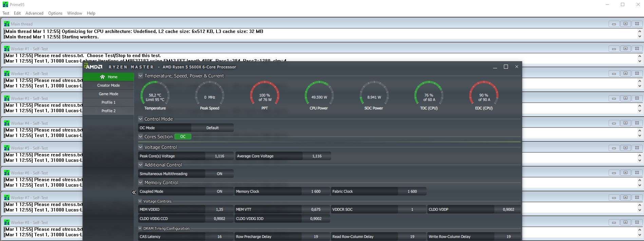The image size is (644, 241).
Task: Click Coupled Mode ON value
Action: (220, 191)
